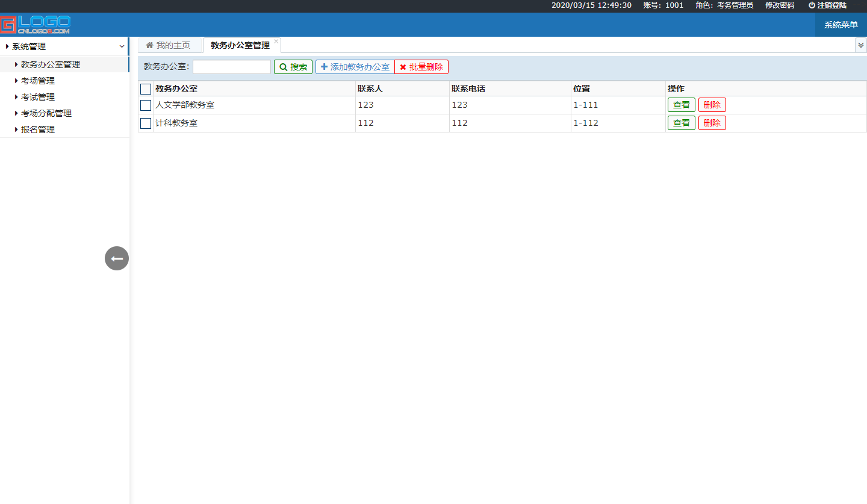Click the 教务办公室 search input field
The height and width of the screenshot is (504, 867).
tap(232, 67)
